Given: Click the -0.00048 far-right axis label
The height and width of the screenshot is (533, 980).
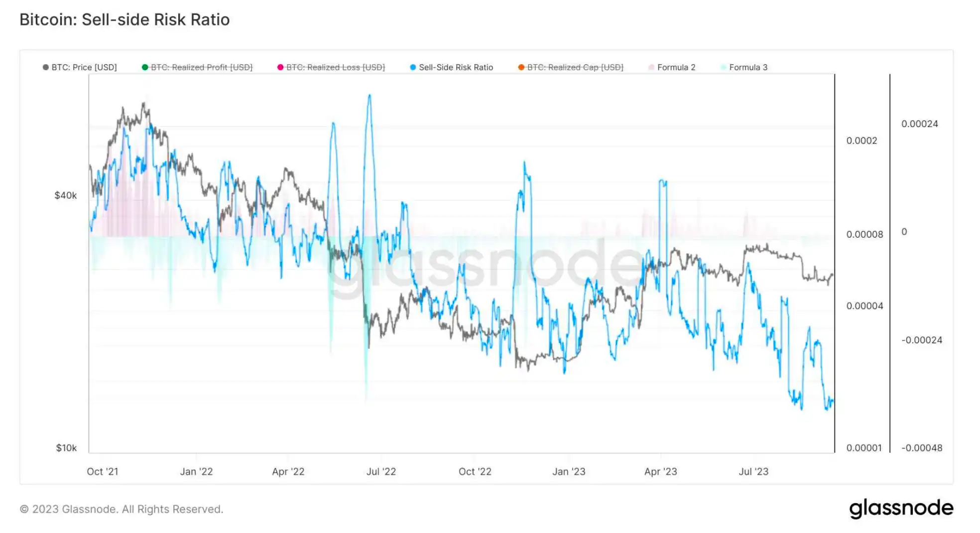Looking at the screenshot, I should (921, 448).
